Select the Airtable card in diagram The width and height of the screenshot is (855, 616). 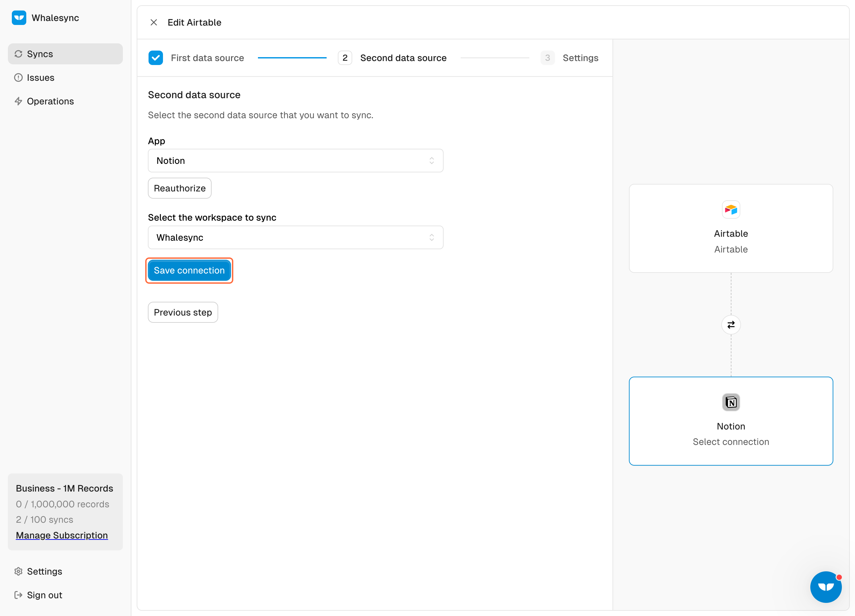coord(731,228)
